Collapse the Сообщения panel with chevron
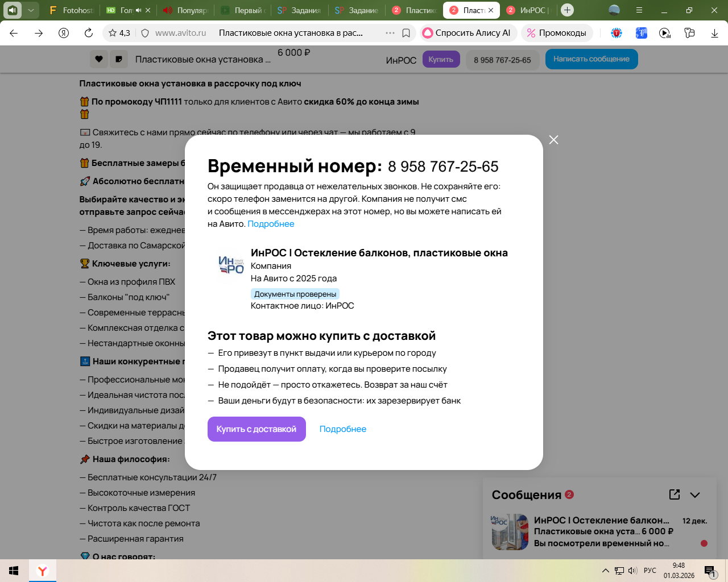Viewport: 728px width, 582px height. (695, 494)
